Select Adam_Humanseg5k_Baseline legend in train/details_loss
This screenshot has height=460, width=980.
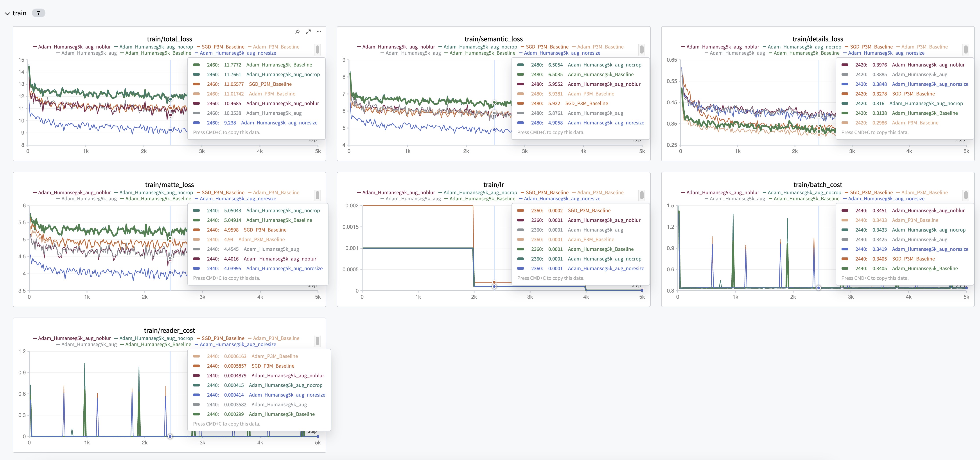804,53
